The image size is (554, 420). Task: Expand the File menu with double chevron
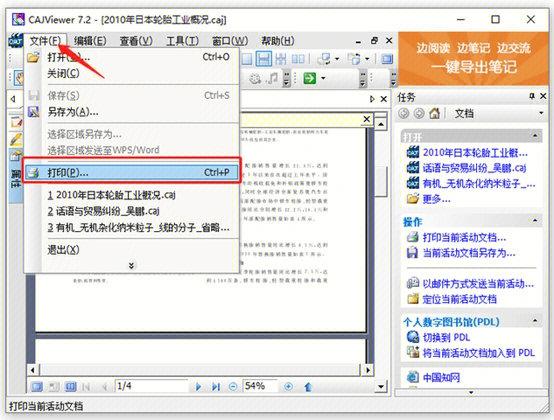[x=131, y=265]
